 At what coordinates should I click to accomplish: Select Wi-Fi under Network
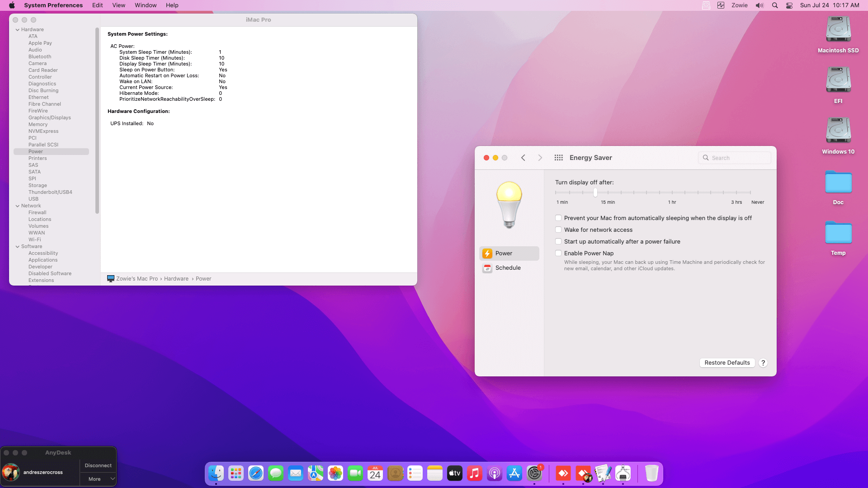[x=35, y=240]
